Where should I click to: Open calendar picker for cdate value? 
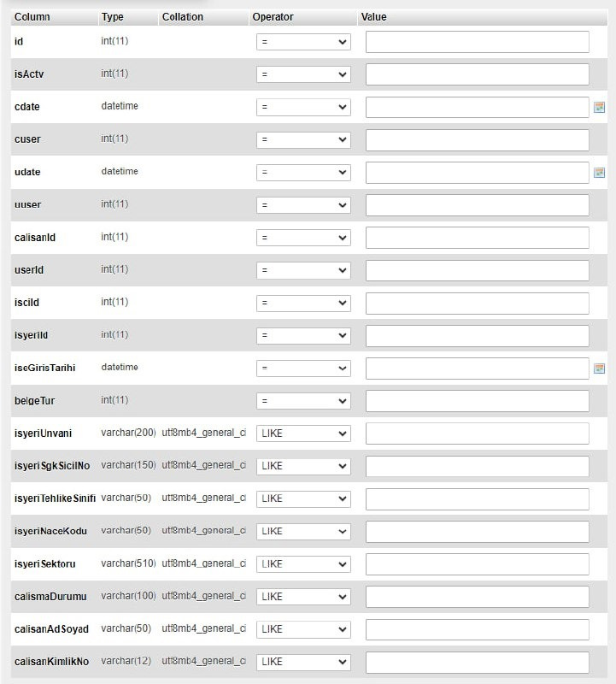[x=600, y=107]
